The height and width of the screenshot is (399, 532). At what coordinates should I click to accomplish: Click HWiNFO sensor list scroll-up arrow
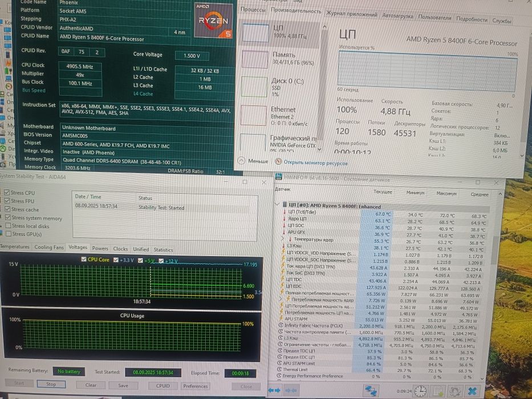(x=499, y=194)
